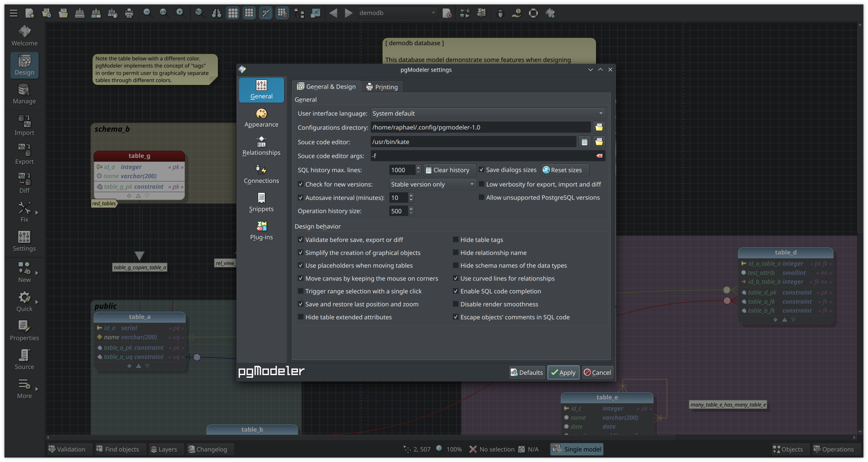Increase Operation history size stepper
The height and width of the screenshot is (462, 868).
[411, 208]
